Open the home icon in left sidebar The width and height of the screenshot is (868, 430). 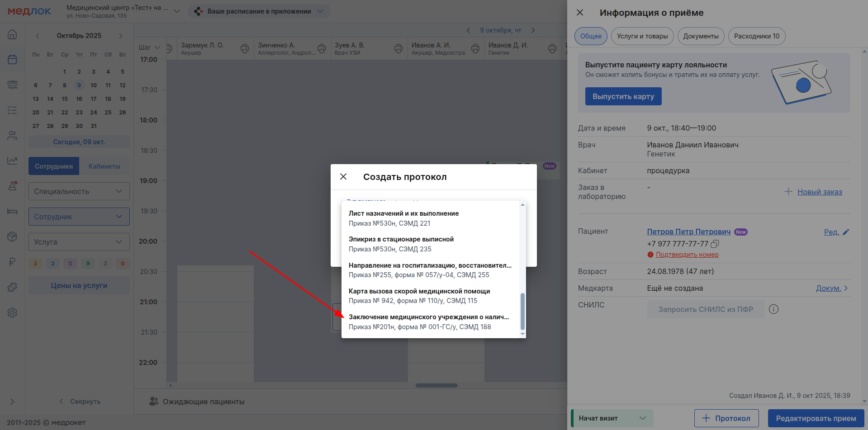[x=12, y=34]
